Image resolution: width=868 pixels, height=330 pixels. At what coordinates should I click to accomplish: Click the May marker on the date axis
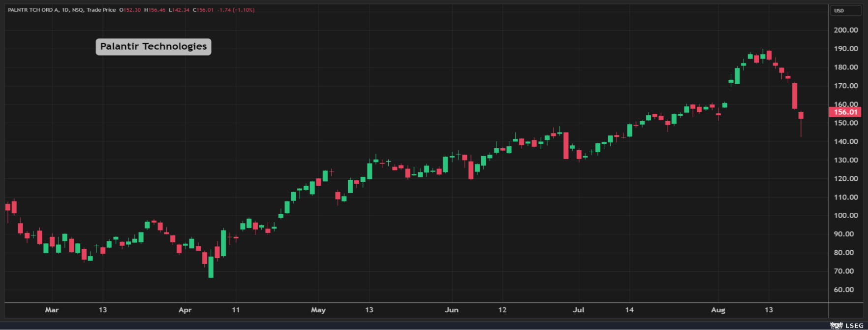[318, 310]
